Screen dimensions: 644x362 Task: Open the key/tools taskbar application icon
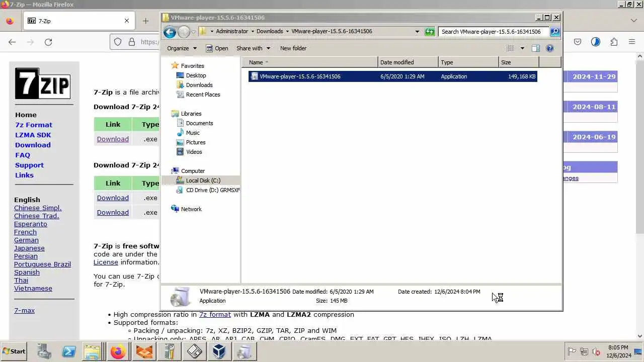click(x=169, y=351)
